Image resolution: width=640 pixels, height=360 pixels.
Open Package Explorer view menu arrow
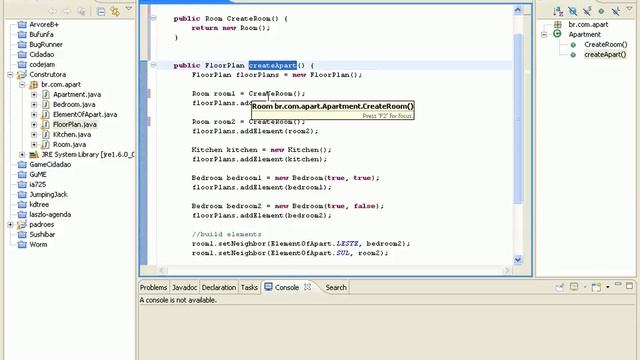(129, 9)
